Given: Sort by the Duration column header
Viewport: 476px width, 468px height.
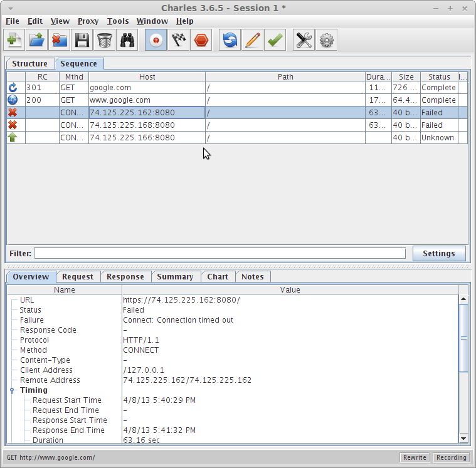Looking at the screenshot, I should 378,76.
